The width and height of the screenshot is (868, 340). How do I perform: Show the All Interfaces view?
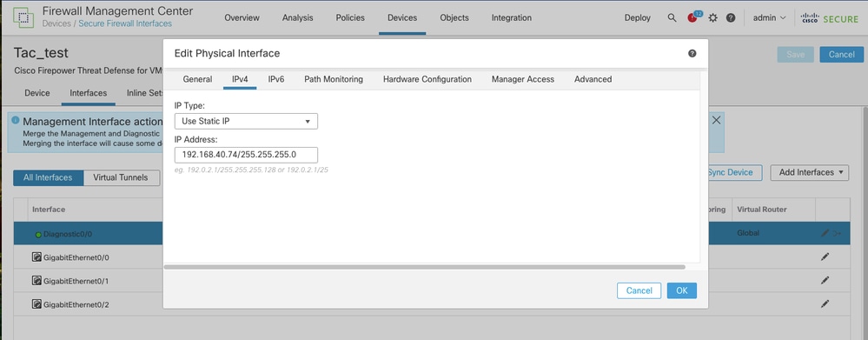48,177
